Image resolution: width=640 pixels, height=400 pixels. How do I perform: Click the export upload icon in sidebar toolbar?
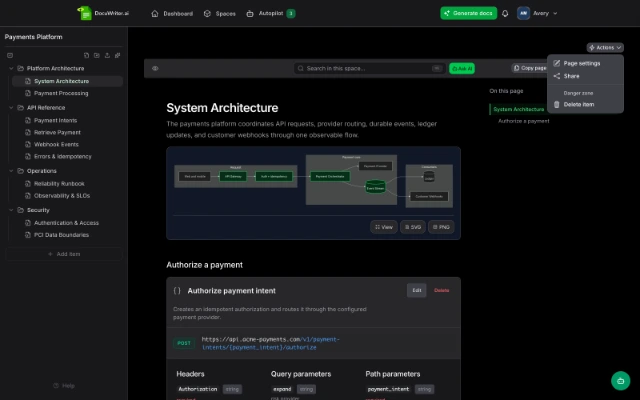click(107, 55)
